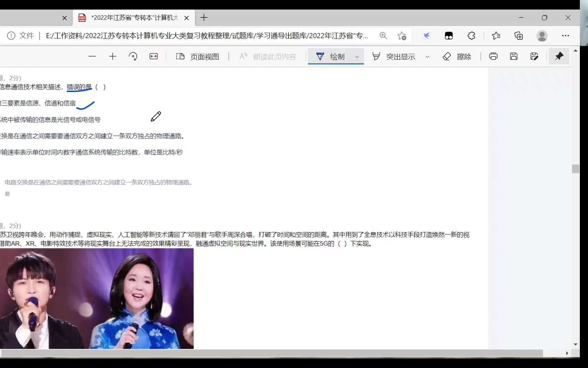Rotate the PDF page
588x368 pixels.
coord(133,56)
